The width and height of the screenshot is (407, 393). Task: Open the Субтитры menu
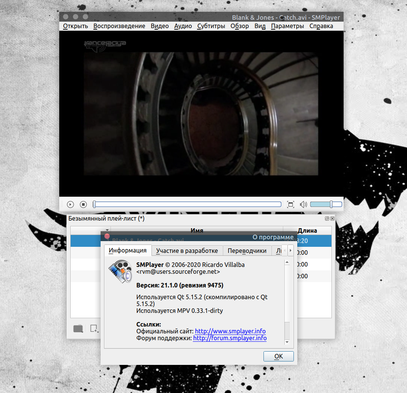tap(211, 26)
